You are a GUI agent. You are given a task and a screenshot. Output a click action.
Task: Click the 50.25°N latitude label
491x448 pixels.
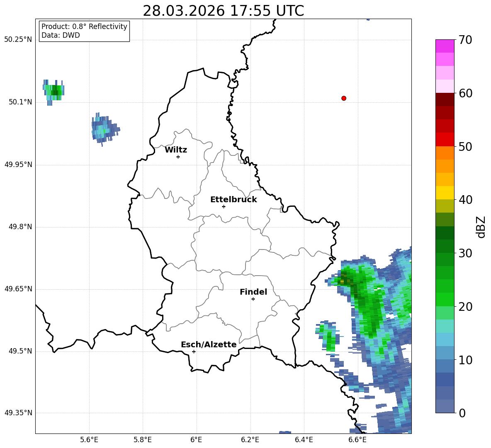pos(18,40)
